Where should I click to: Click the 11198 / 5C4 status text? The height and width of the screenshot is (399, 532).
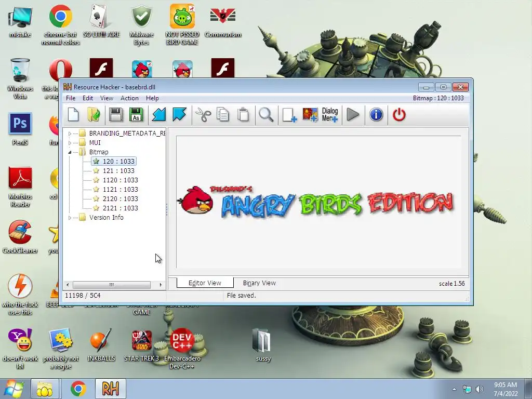(x=83, y=296)
